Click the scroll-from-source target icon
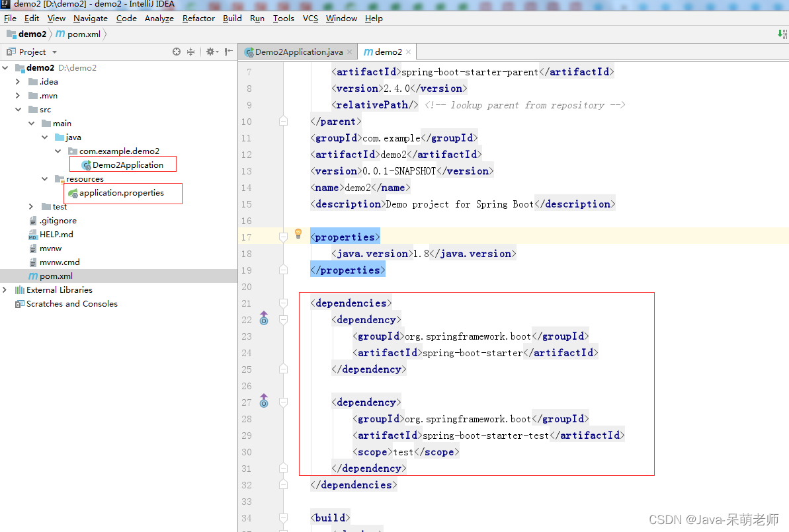Screen dimensions: 789x532 click(x=176, y=52)
